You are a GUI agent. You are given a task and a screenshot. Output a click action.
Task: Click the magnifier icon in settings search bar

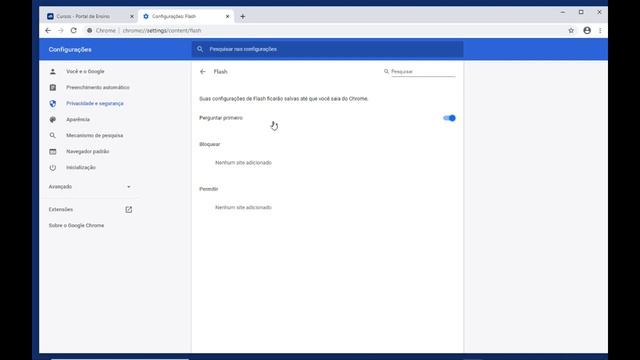tap(200, 49)
